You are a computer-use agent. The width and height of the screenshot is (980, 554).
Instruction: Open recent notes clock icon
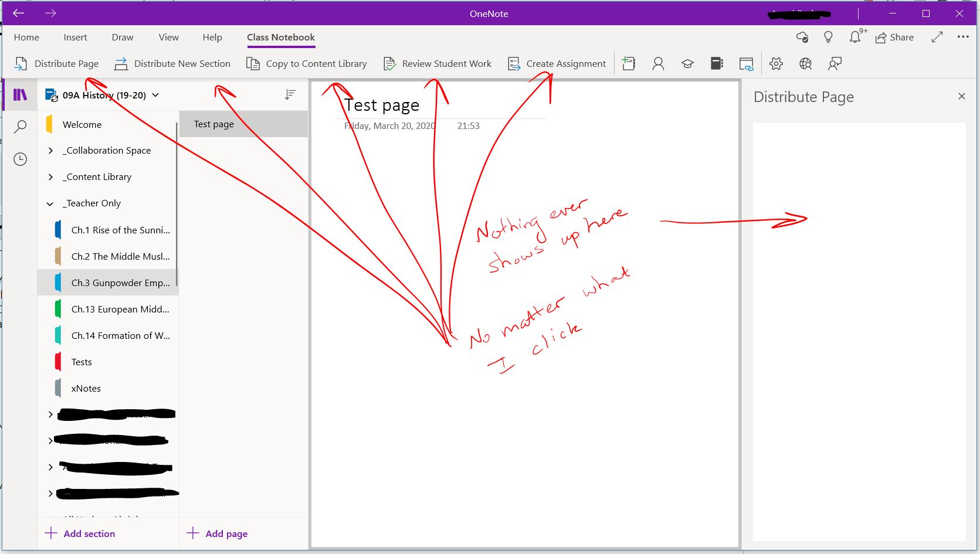click(x=20, y=159)
